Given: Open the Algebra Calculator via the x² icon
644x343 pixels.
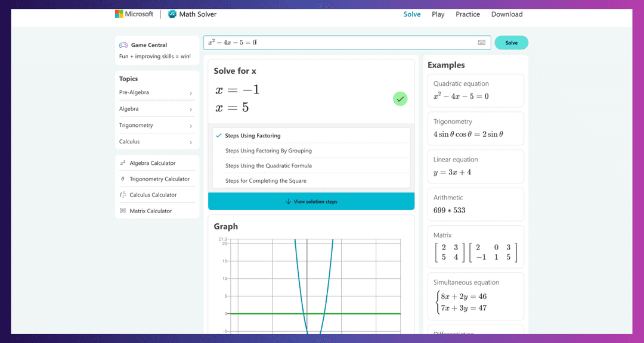Looking at the screenshot, I should click(124, 162).
